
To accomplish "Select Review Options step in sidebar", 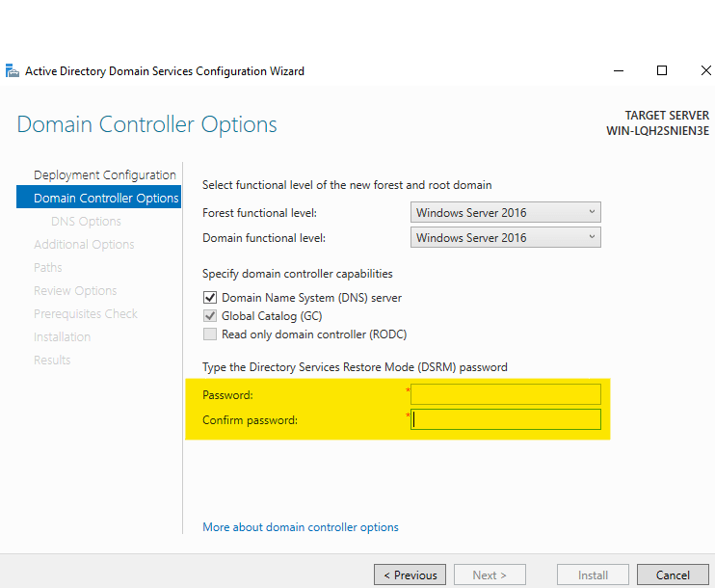I will [75, 291].
